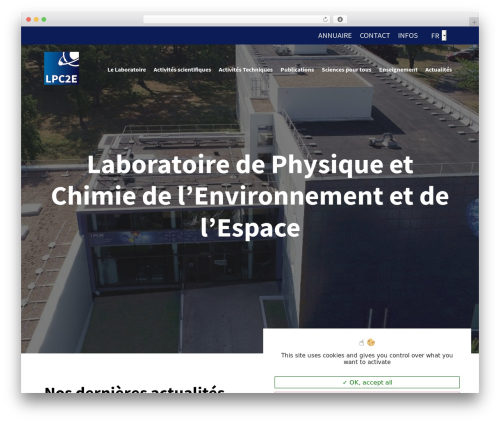Screen dimensions: 500x423
Task: Click the green maximize window button
Action: (x=44, y=20)
